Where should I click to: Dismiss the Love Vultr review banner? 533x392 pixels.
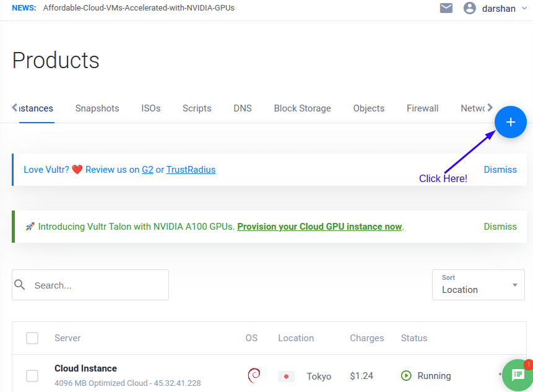[500, 170]
